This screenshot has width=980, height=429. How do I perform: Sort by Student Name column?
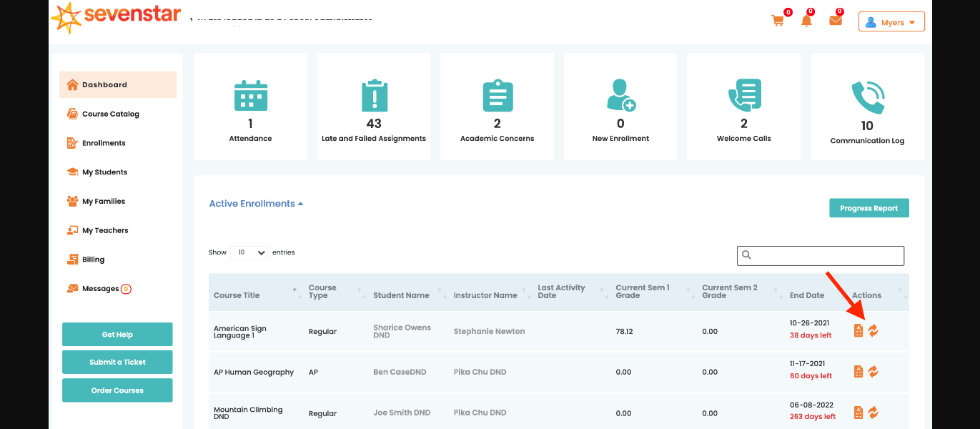click(x=408, y=292)
